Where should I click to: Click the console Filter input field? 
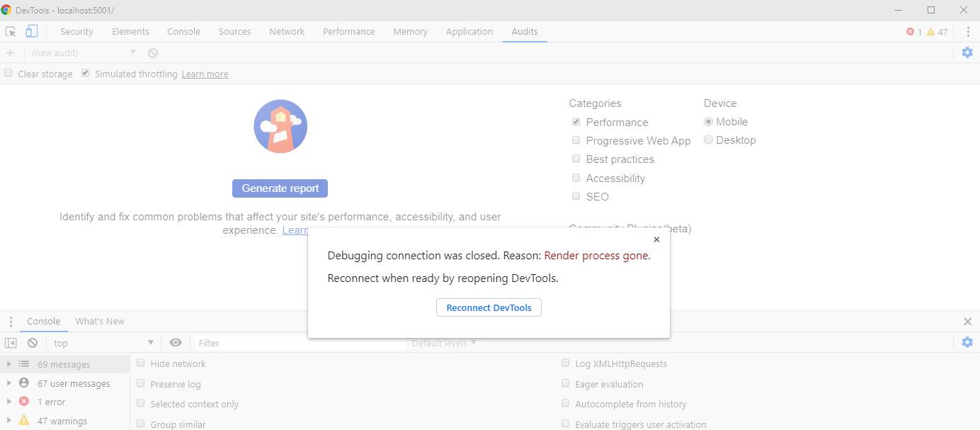[300, 343]
